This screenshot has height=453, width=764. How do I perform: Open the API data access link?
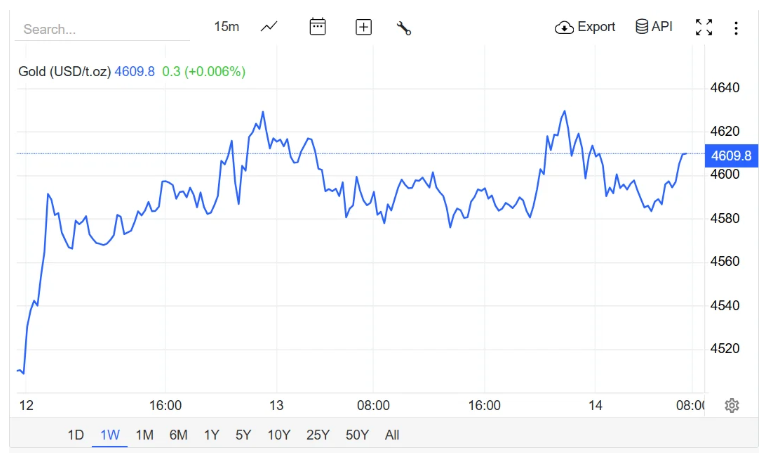(654, 27)
